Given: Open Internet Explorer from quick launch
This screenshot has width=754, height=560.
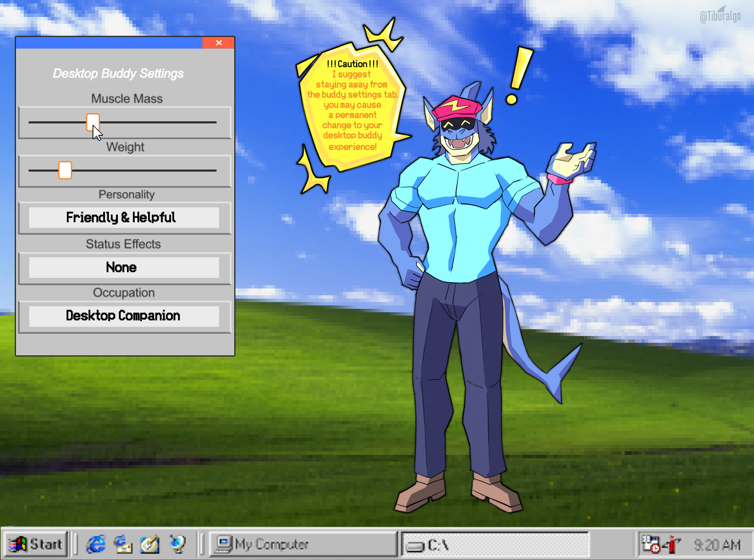Looking at the screenshot, I should coord(96,544).
